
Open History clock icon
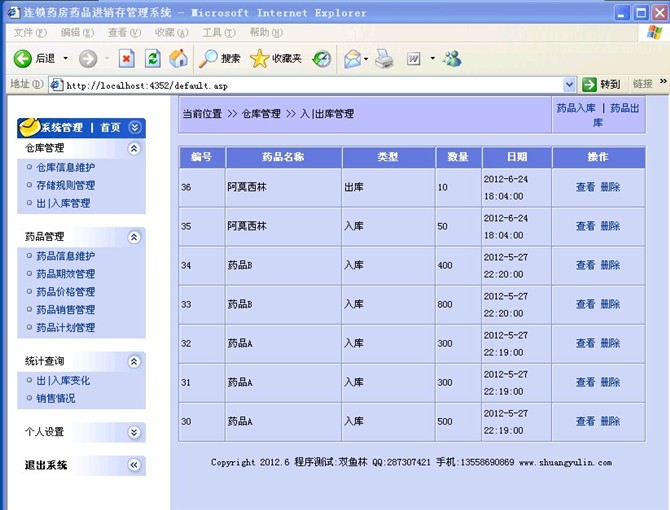tap(322, 59)
